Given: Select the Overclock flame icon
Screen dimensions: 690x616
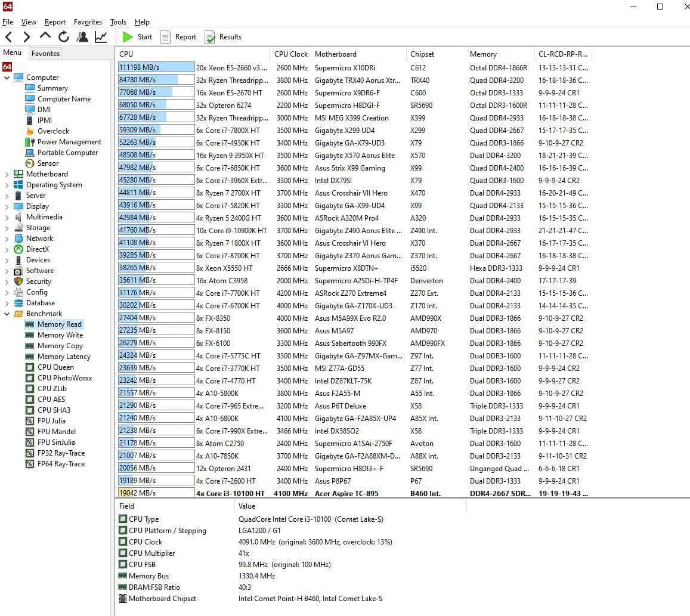Looking at the screenshot, I should coord(30,131).
